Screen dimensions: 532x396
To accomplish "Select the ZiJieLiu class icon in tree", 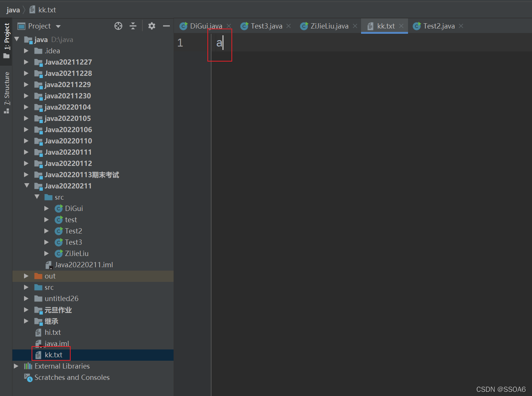I will 59,253.
